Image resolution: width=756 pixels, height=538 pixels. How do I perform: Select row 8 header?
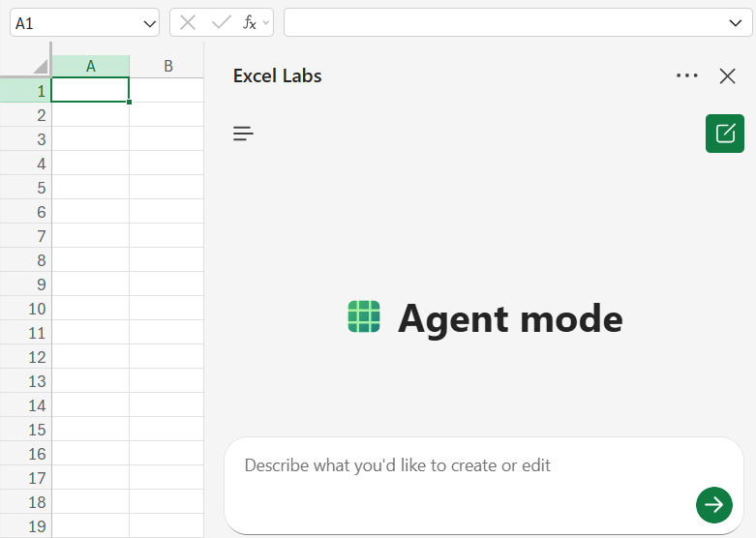(25, 260)
